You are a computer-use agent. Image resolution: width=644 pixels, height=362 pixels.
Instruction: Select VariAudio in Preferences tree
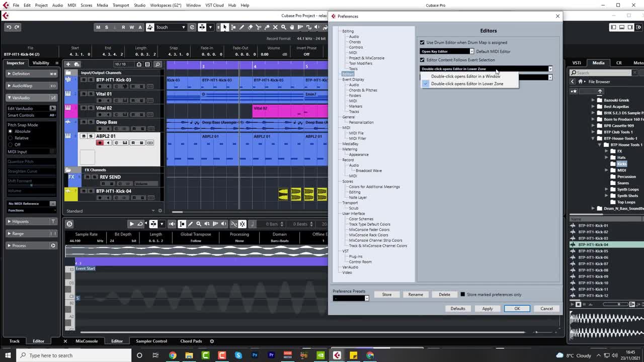point(350,267)
